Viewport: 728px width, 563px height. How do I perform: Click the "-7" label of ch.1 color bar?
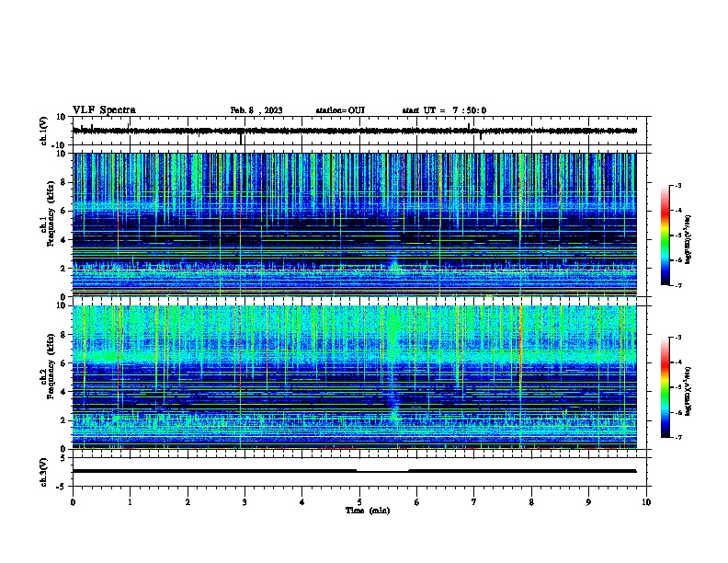[677, 285]
